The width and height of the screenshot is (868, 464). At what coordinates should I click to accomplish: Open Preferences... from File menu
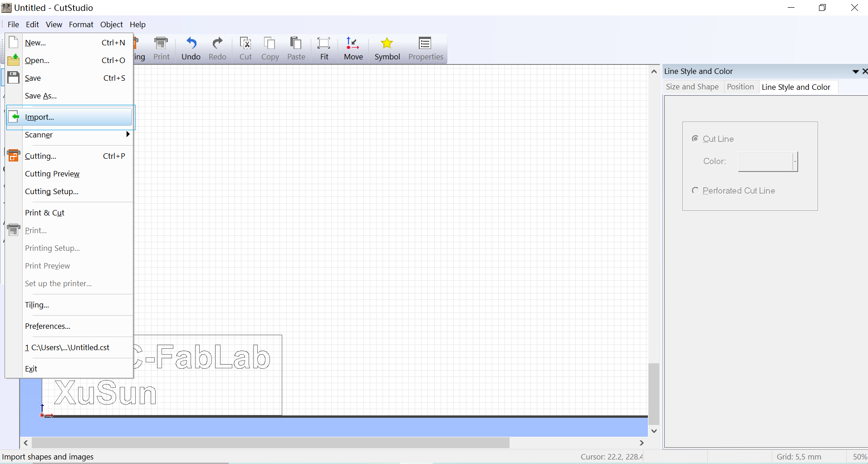(x=69, y=326)
